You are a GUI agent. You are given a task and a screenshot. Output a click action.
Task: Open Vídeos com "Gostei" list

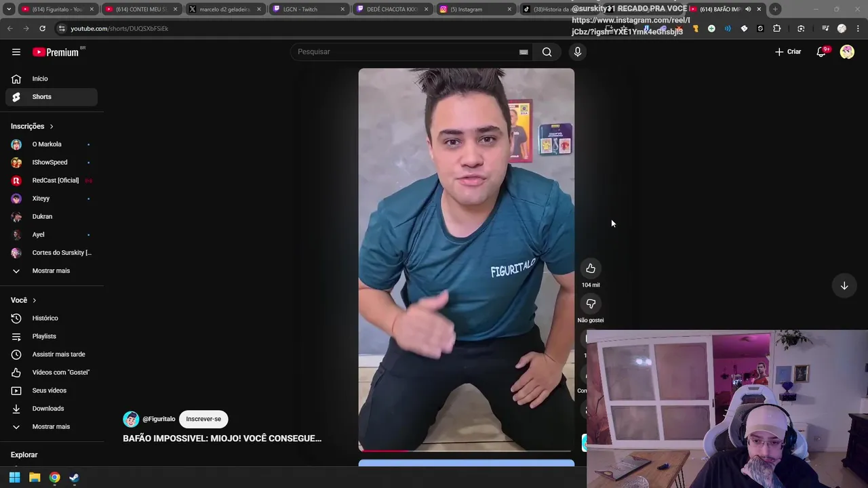click(52, 372)
